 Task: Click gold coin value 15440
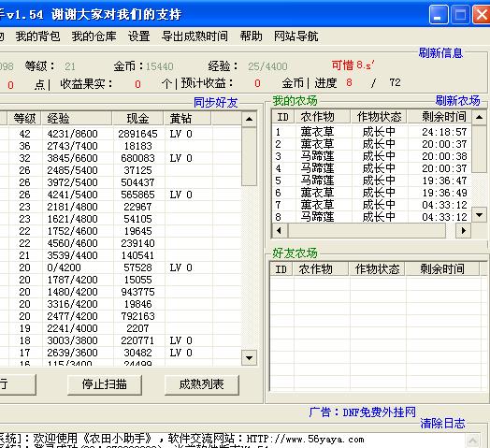tap(159, 66)
